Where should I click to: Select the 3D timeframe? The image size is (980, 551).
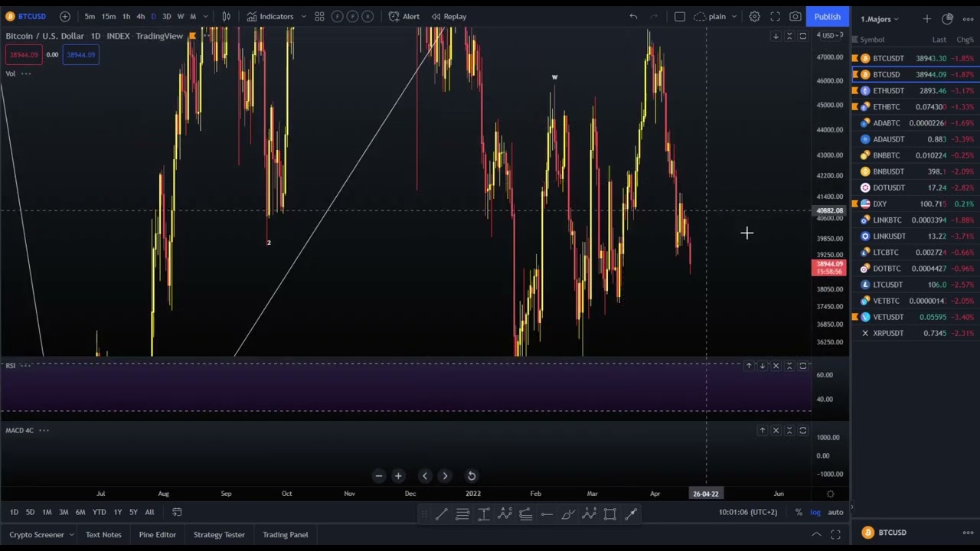point(166,16)
